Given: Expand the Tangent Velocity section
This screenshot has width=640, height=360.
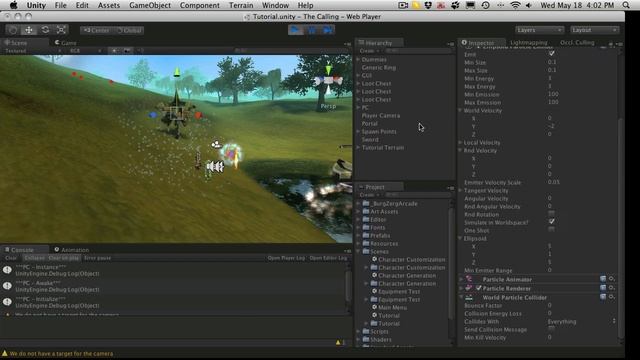Looking at the screenshot, I should pyautogui.click(x=460, y=190).
